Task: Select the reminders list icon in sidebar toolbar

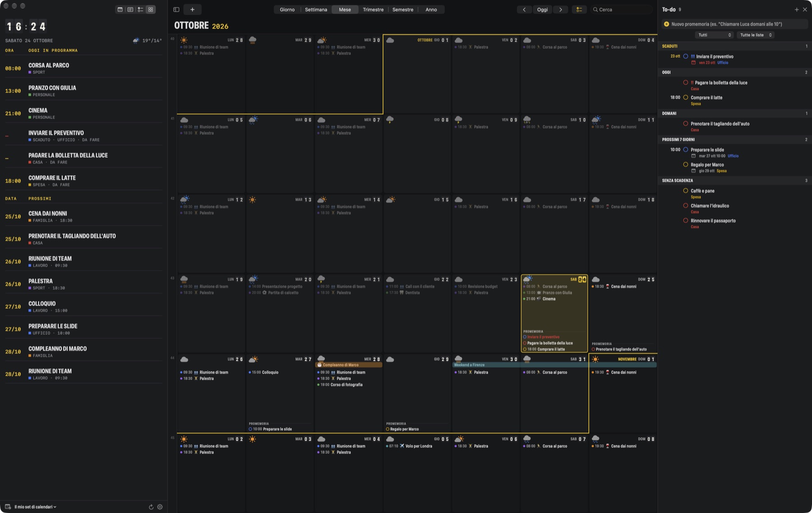Action: [x=140, y=9]
